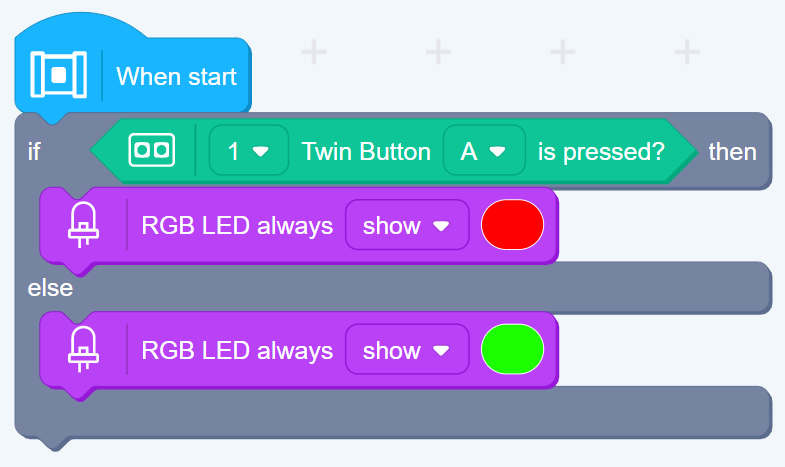Open the Twin Button number dropdown

click(x=248, y=152)
